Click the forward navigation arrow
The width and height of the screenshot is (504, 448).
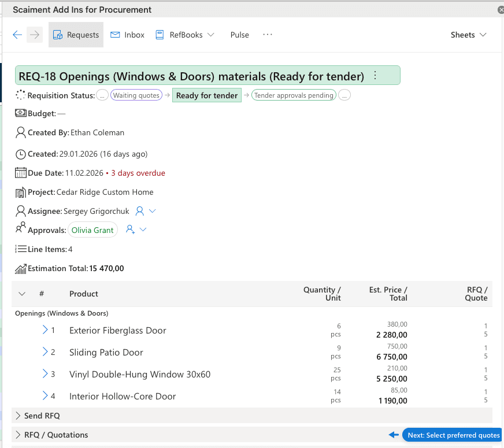pos(35,35)
